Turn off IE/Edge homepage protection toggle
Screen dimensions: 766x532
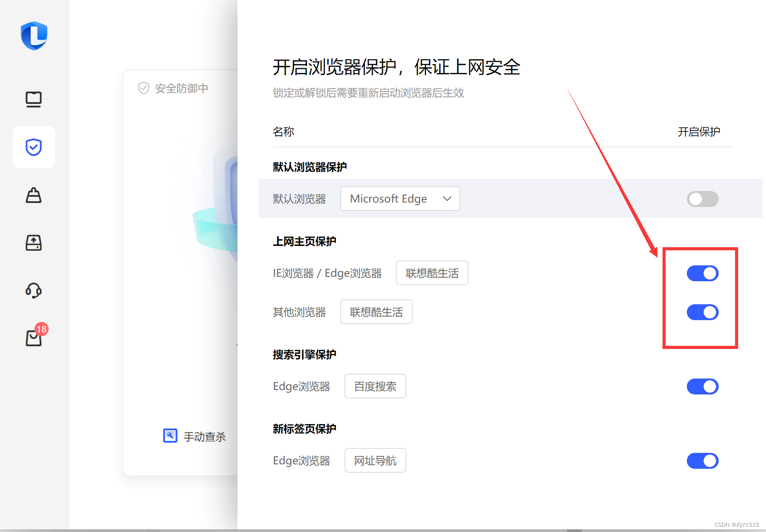(x=702, y=273)
